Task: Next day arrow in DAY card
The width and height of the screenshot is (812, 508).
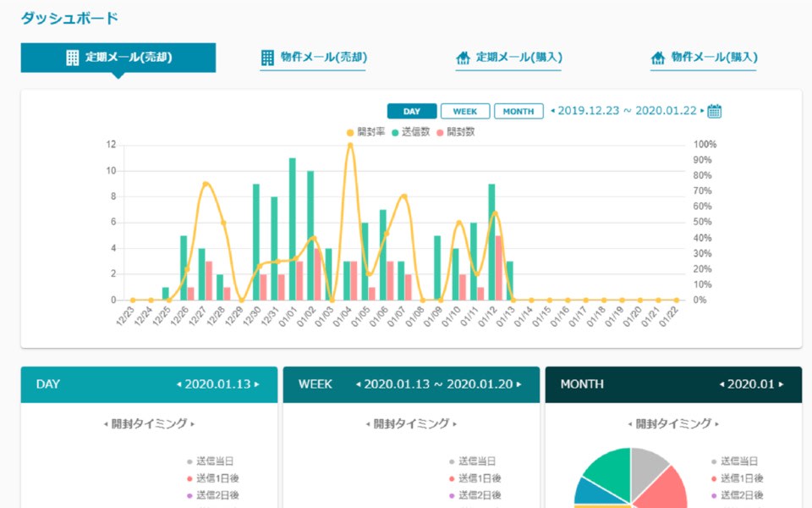Action: [257, 384]
